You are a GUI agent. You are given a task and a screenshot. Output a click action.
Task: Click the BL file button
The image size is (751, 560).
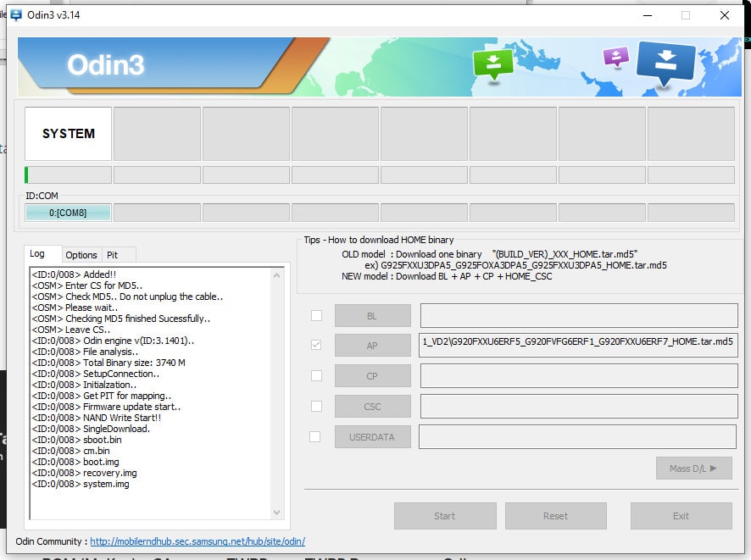coord(373,316)
